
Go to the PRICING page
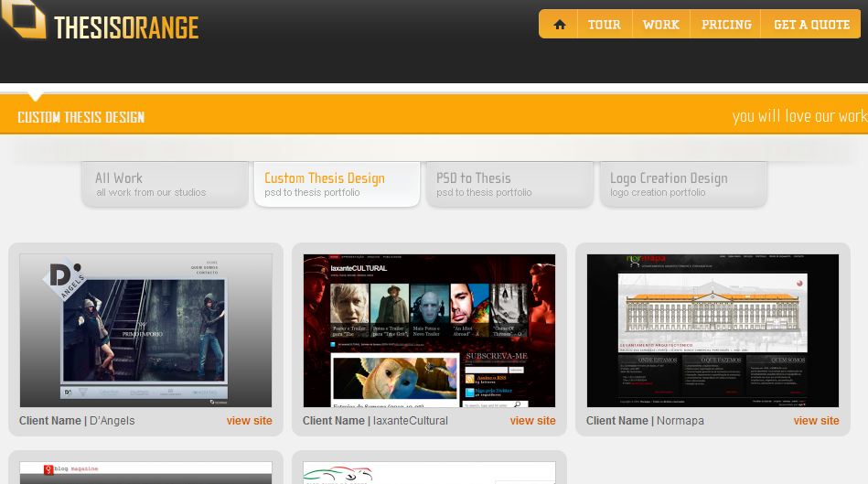point(725,25)
